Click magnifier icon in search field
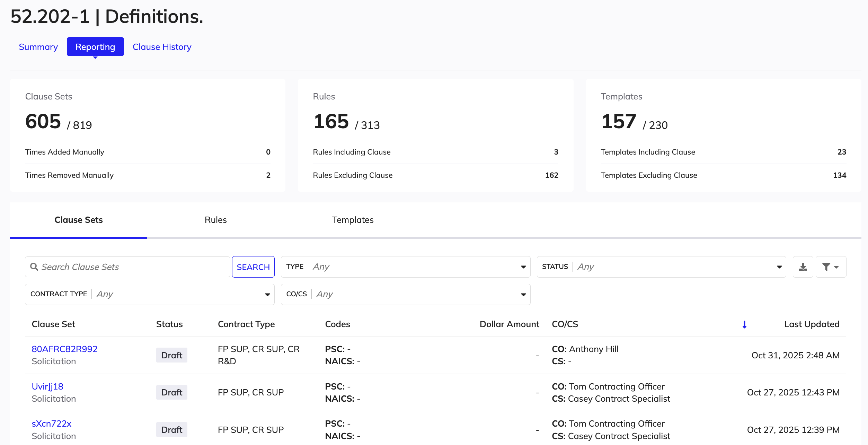 click(x=34, y=267)
